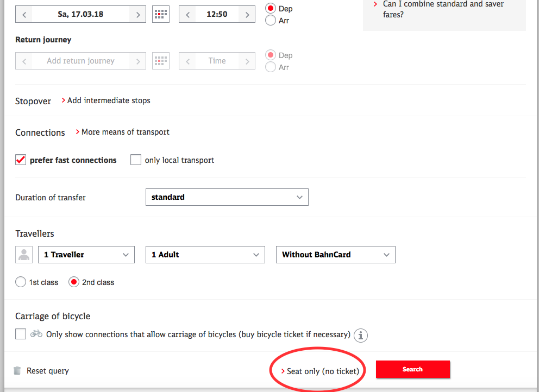Advance to next day after Sa, 17.03.18
Image resolution: width=539 pixels, height=392 pixels.
pos(138,15)
